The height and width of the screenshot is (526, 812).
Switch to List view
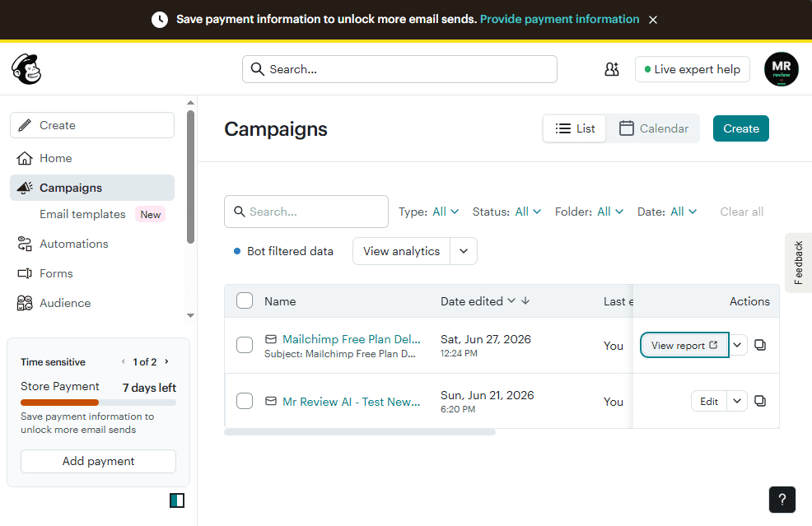(574, 128)
